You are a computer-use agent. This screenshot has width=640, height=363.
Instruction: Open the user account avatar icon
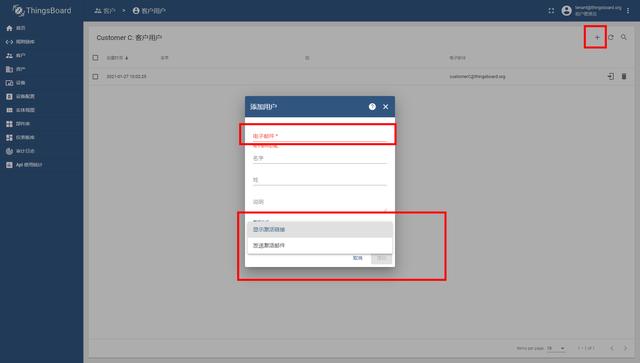(x=566, y=11)
